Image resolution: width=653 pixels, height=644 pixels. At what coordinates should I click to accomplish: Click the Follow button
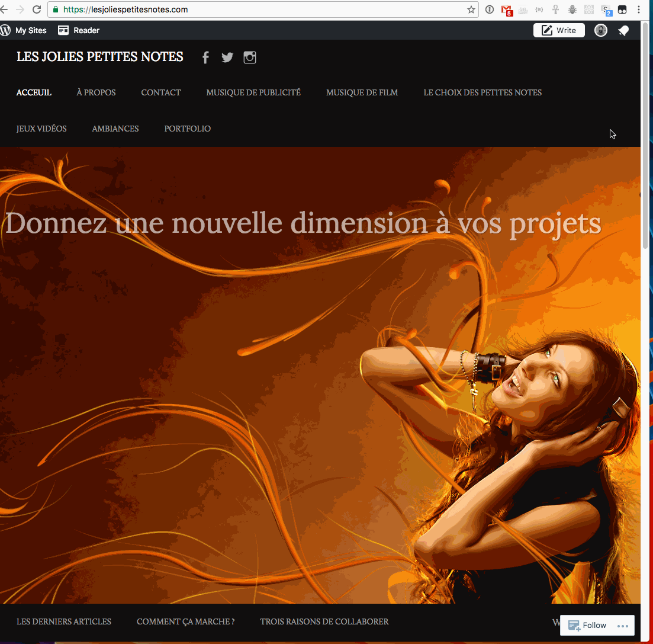tap(588, 626)
